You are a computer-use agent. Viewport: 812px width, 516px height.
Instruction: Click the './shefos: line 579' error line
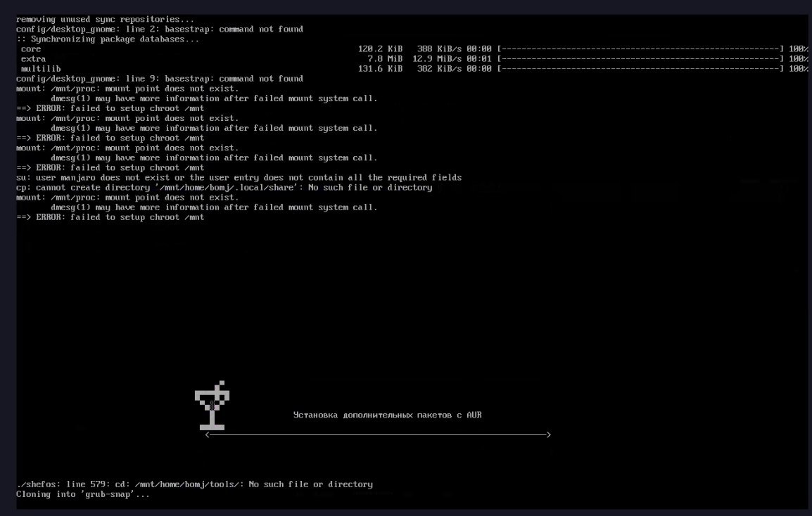point(194,484)
